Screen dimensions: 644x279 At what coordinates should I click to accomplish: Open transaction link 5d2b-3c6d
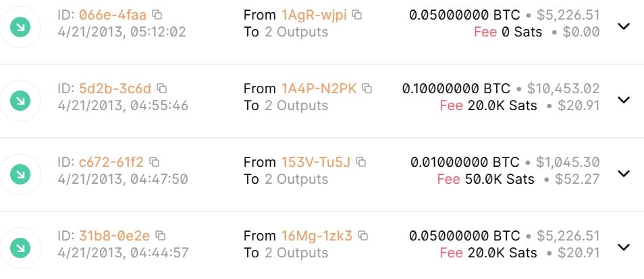pyautogui.click(x=115, y=88)
